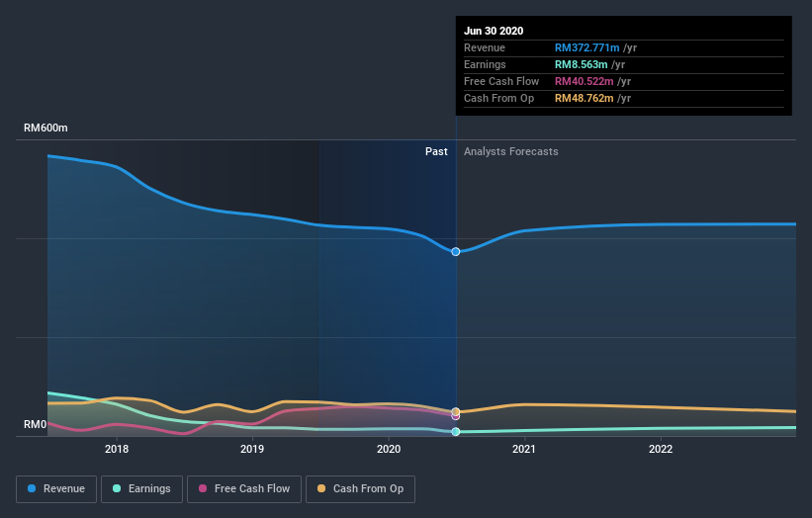Toggle the Revenue legend button
The width and height of the screenshot is (812, 518).
(56, 489)
